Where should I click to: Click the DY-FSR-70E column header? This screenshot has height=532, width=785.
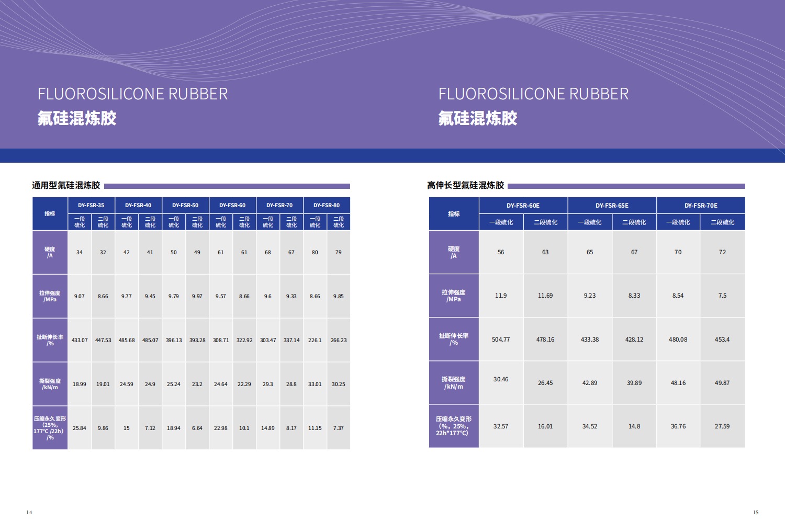click(701, 206)
